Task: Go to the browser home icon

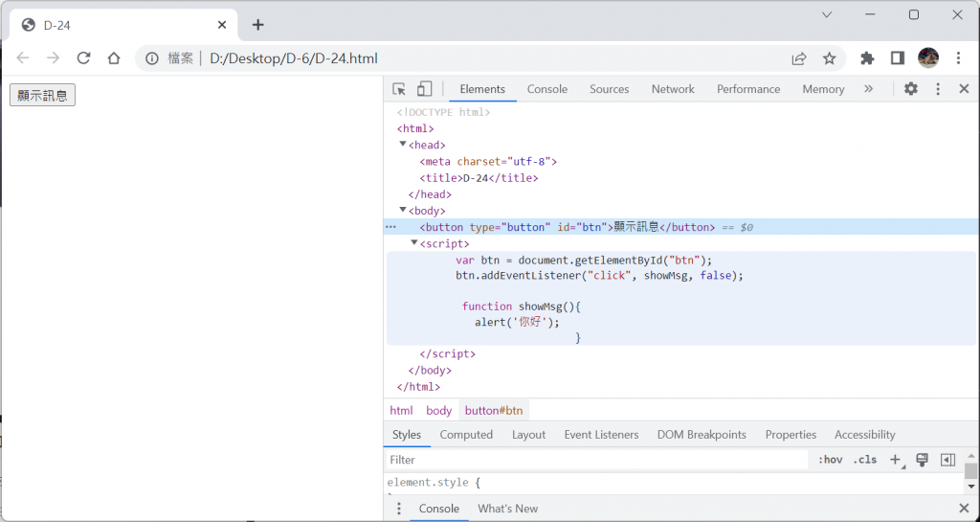Action: tap(113, 58)
